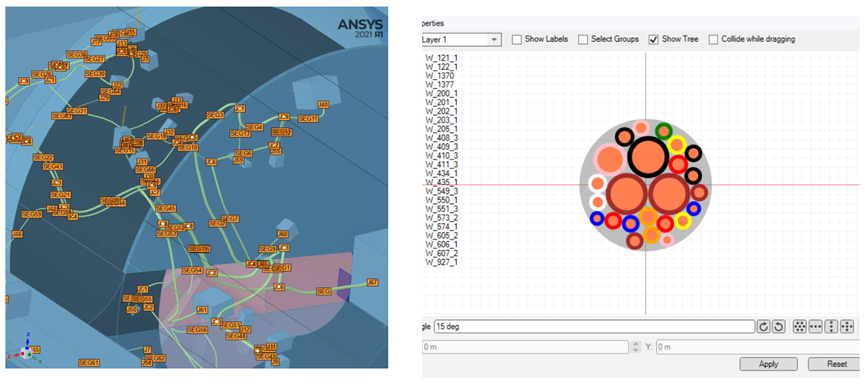Screen dimensions: 865x384
Task: Click the XYZ axis triad in viewport
Action: (x=25, y=352)
